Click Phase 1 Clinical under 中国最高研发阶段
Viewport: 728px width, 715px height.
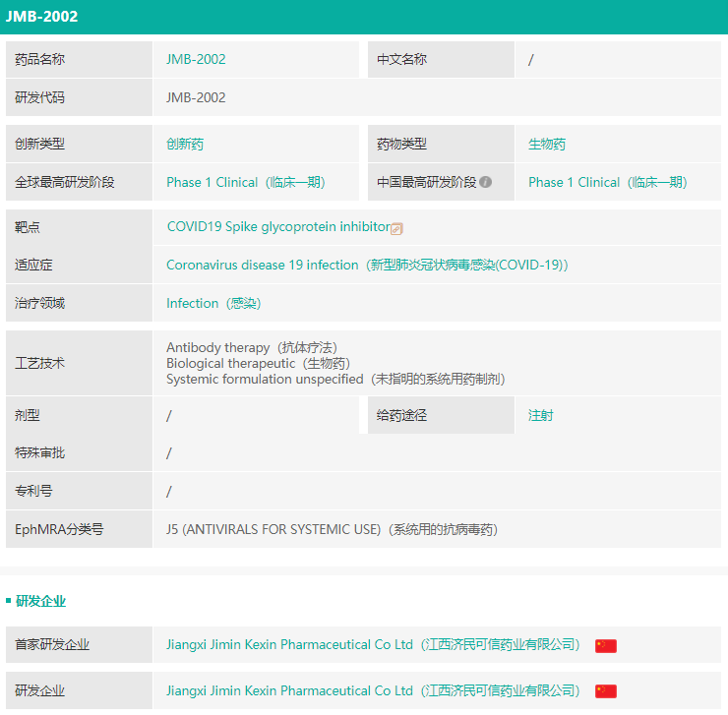point(607,182)
